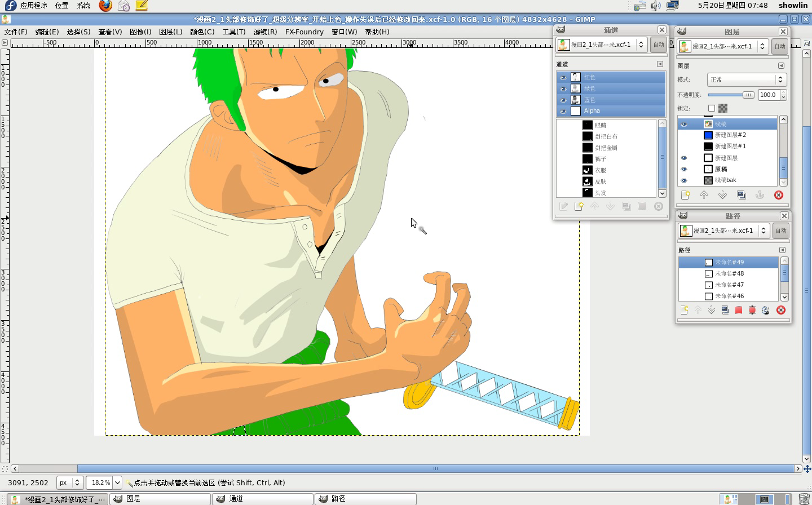812x505 pixels.
Task: Click the channel to selection icon
Action: tap(642, 206)
